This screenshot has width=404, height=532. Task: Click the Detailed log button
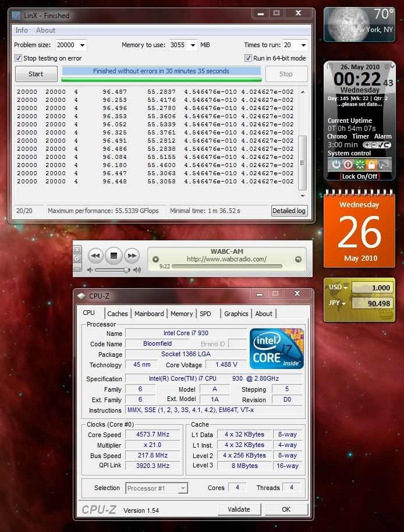(289, 211)
